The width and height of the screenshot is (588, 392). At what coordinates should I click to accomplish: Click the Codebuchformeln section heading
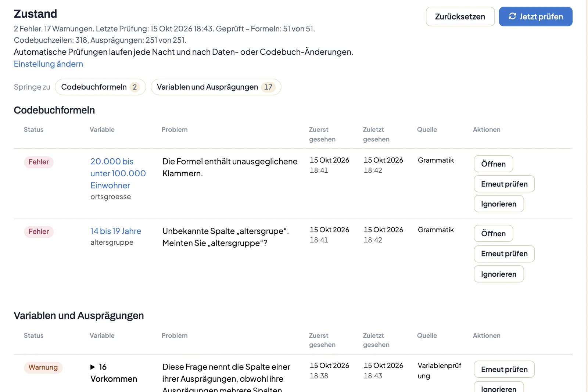click(54, 110)
